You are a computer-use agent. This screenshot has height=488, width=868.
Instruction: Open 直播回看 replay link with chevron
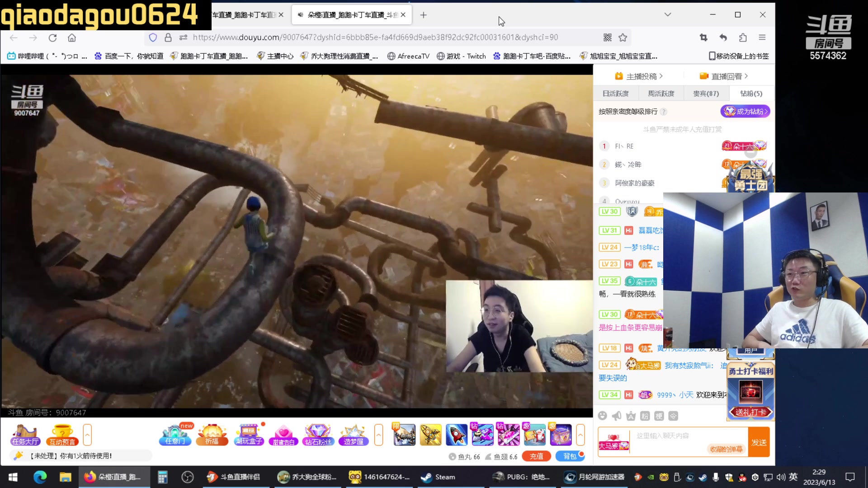(724, 76)
